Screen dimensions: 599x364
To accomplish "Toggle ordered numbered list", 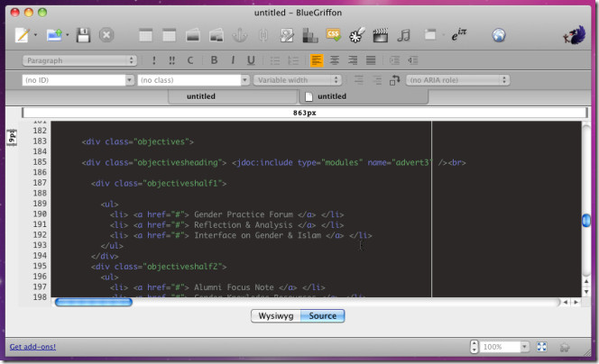I will coord(293,60).
